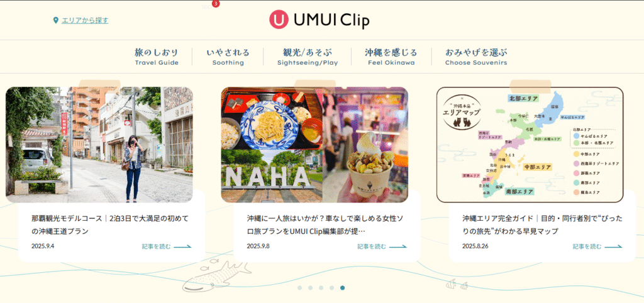
Task: Click arrow icon on 那覇観光モデルコース card
Action: pyautogui.click(x=182, y=247)
